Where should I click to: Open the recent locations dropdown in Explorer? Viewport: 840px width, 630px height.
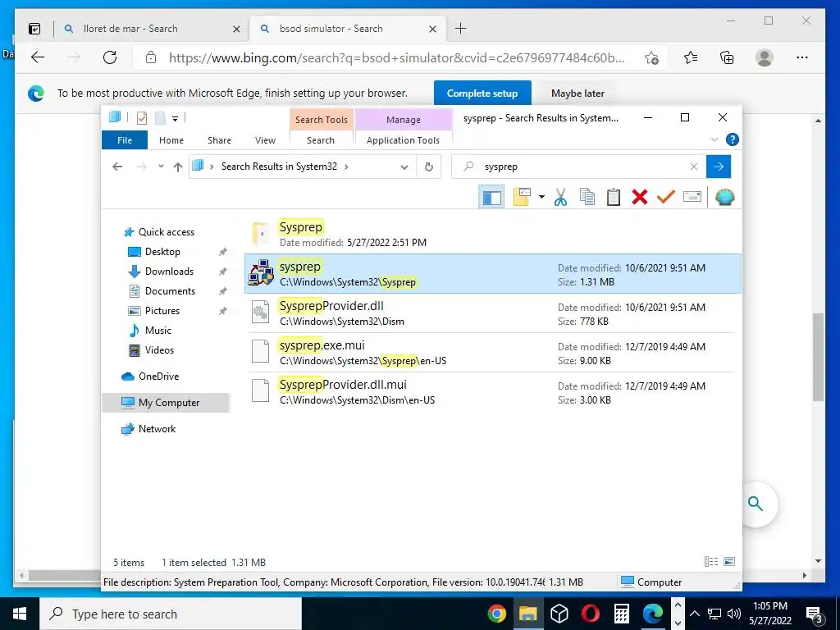point(161,167)
